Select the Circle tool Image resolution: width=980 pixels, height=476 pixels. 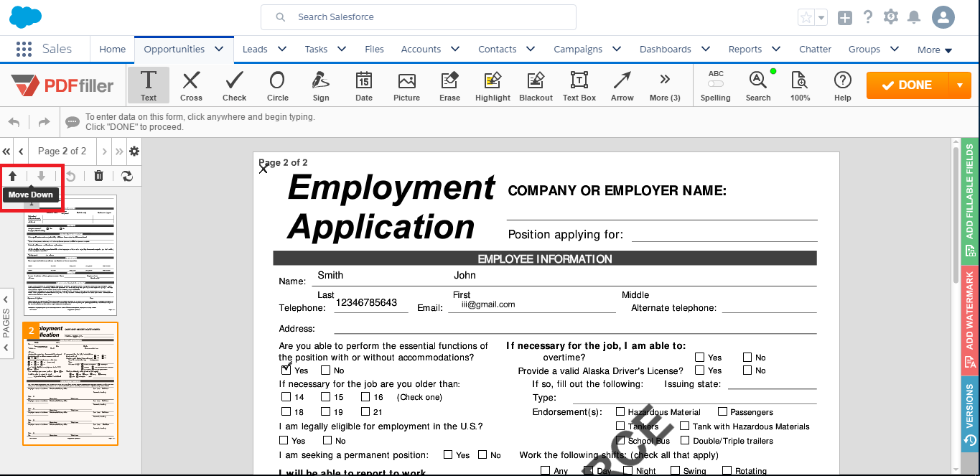pyautogui.click(x=277, y=85)
